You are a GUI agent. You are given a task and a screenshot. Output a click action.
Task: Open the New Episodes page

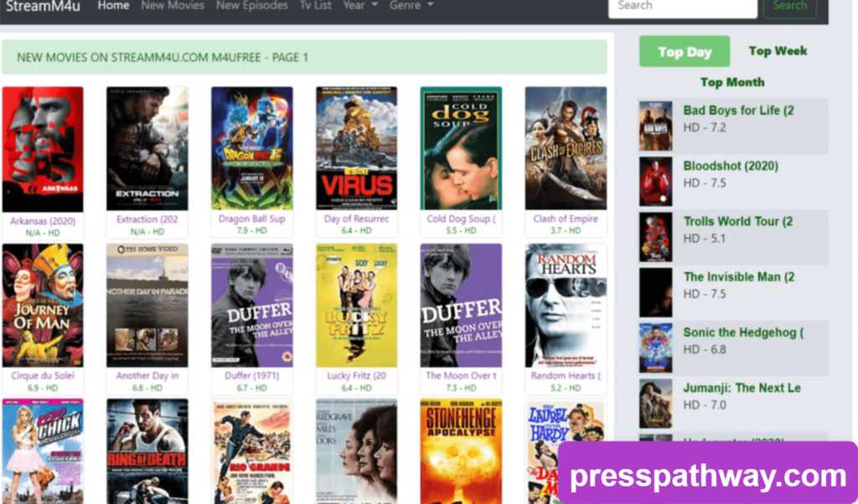pyautogui.click(x=251, y=6)
